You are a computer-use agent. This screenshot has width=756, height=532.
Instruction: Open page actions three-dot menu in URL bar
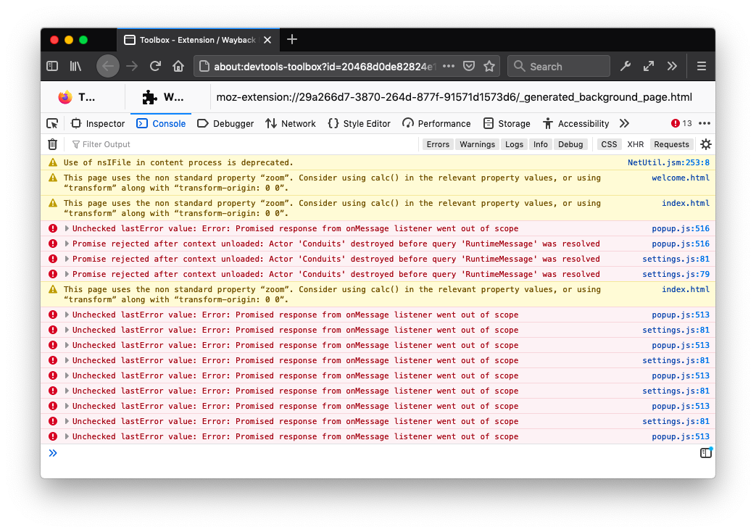coord(449,66)
